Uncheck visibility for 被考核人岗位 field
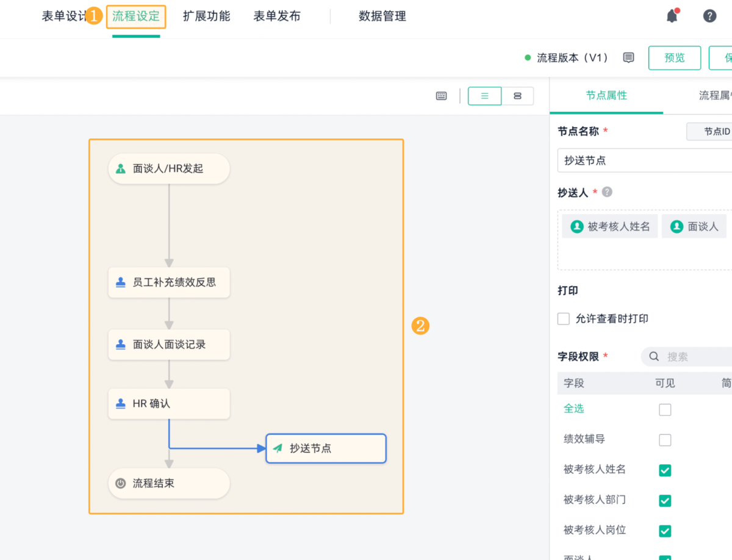This screenshot has height=560, width=732. click(664, 530)
